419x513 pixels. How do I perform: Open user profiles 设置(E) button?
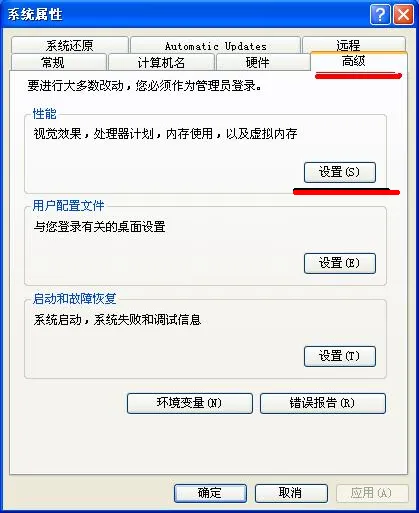[340, 263]
